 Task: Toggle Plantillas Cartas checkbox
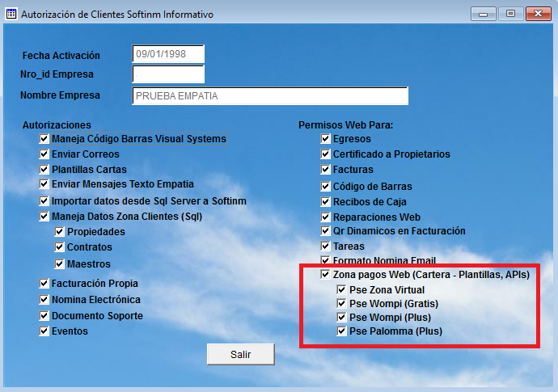44,169
